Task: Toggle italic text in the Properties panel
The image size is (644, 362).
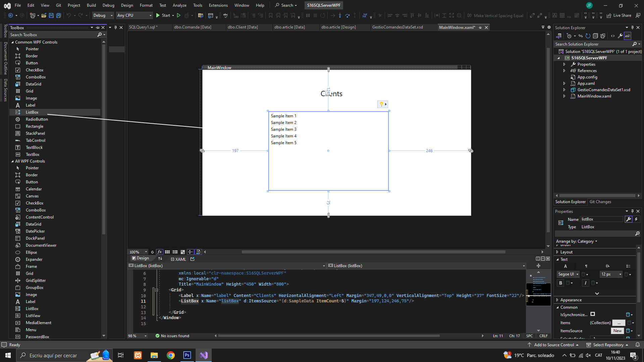Action: pyautogui.click(x=585, y=283)
